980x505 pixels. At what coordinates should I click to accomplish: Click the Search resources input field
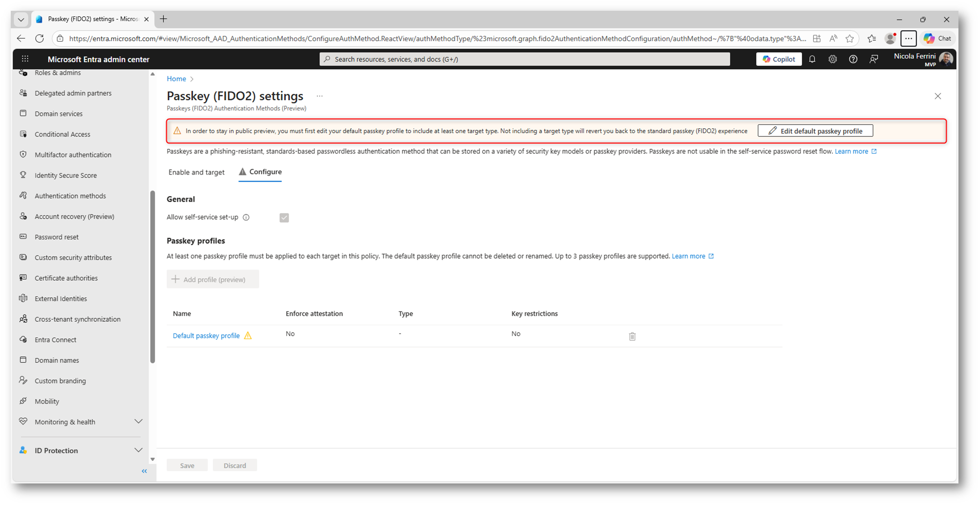[524, 60]
